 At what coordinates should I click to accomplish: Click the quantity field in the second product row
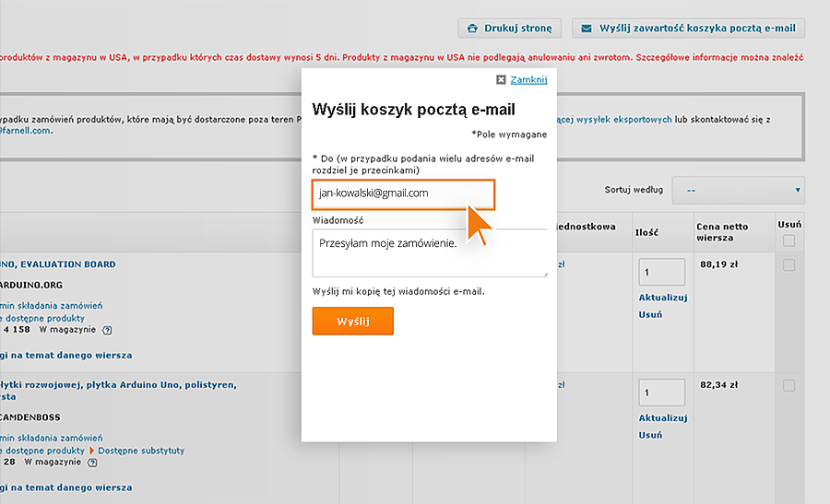point(661,393)
